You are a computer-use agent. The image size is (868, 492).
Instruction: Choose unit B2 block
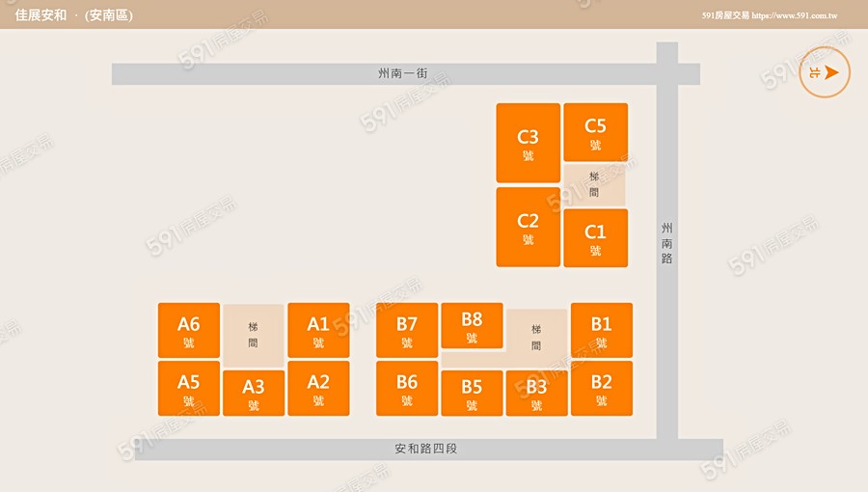[x=602, y=388]
